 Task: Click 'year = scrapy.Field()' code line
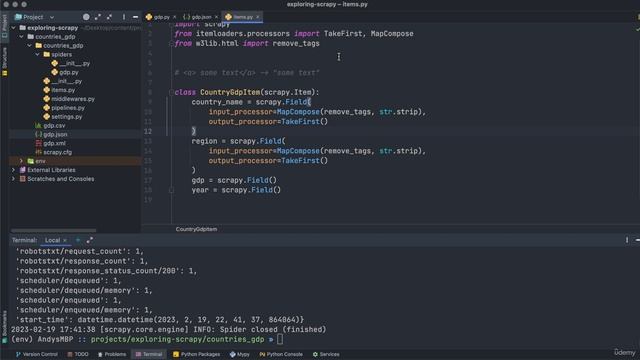point(236,190)
